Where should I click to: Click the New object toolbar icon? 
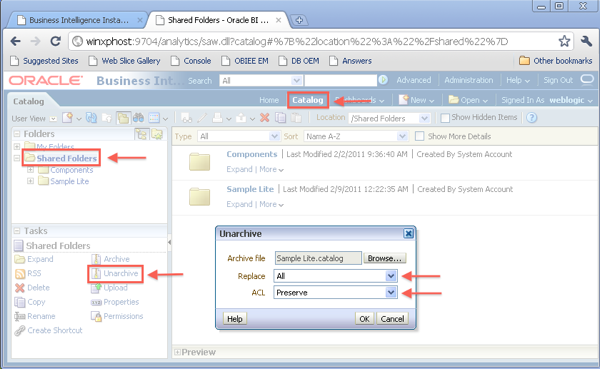pyautogui.click(x=68, y=118)
